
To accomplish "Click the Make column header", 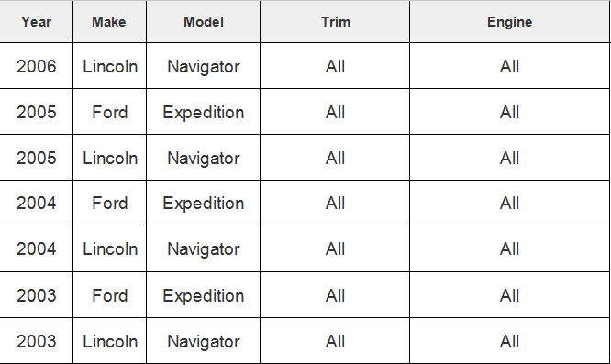I will click(x=109, y=21).
